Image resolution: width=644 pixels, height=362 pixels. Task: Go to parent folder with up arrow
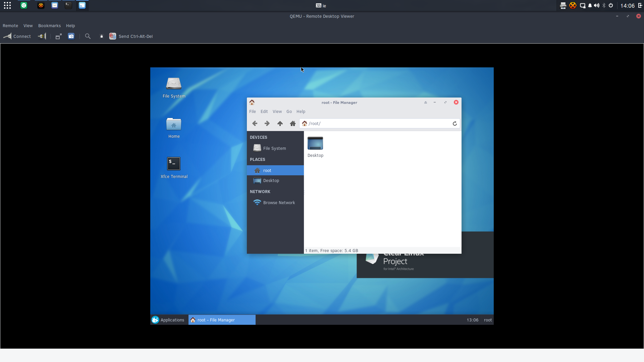[x=280, y=124]
